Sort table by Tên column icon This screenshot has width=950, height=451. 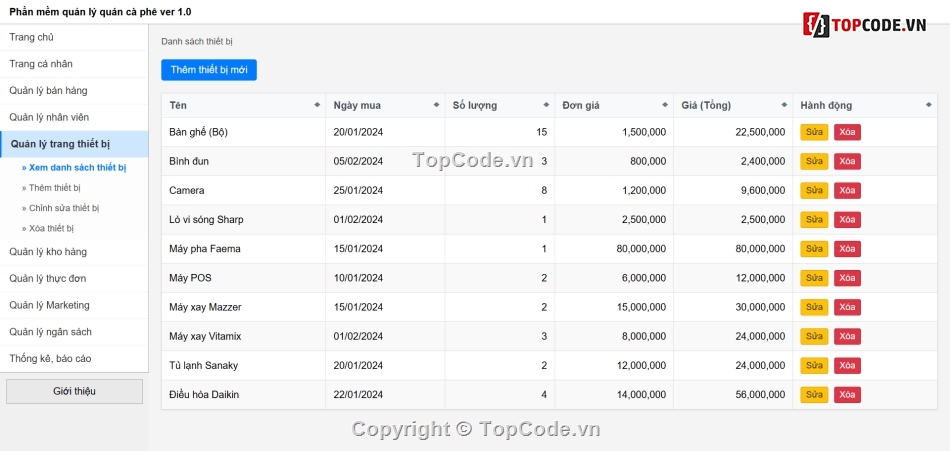pos(317,105)
